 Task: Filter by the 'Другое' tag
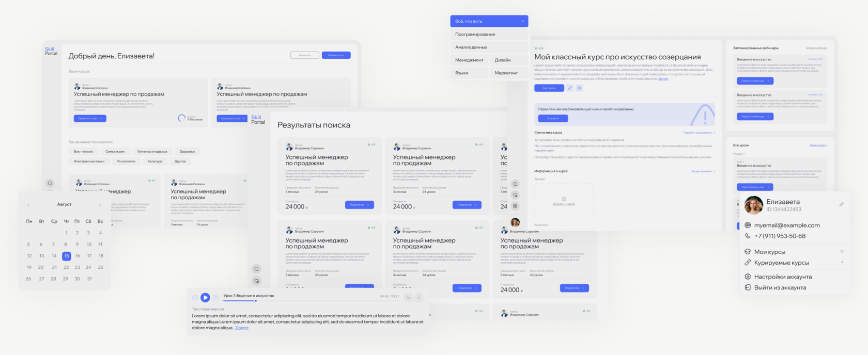tap(180, 161)
